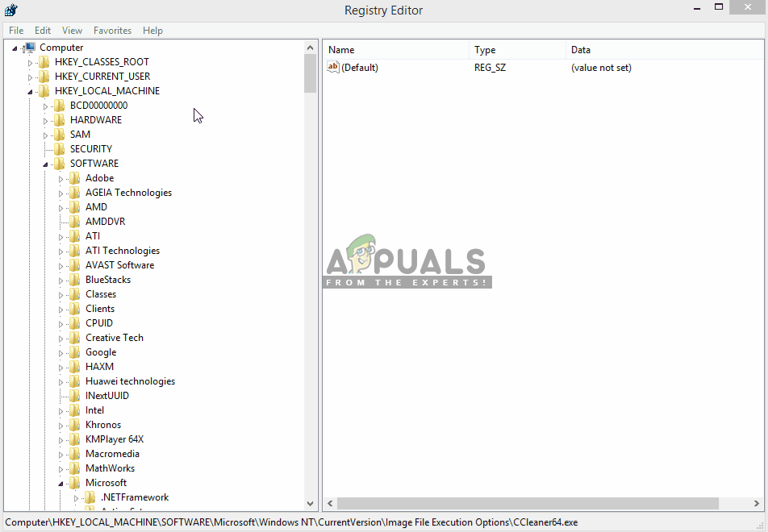The width and height of the screenshot is (768, 532).
Task: Open the Help menu
Action: coord(152,31)
